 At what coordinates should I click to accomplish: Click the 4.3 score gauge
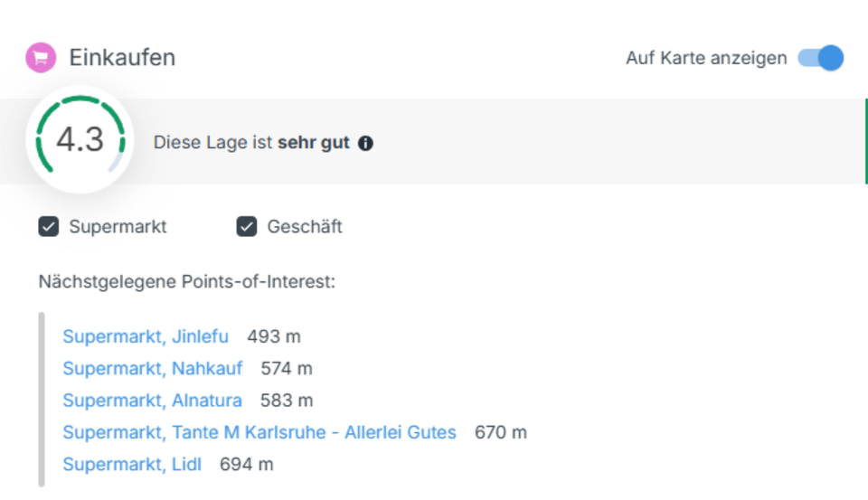tap(80, 140)
